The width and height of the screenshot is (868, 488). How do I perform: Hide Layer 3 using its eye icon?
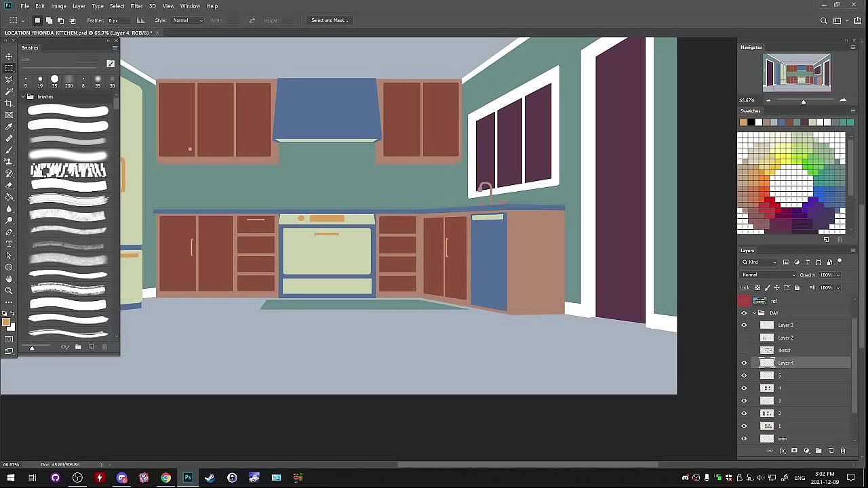[x=744, y=325]
